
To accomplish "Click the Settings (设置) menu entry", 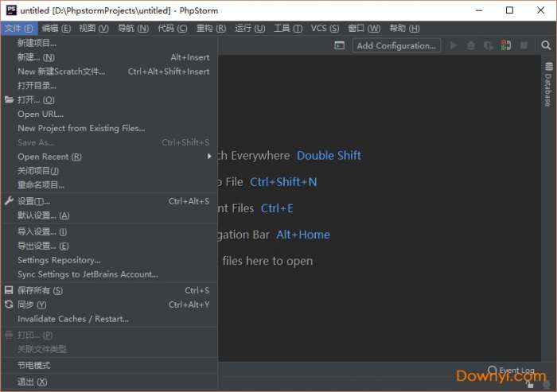I will (x=33, y=201).
